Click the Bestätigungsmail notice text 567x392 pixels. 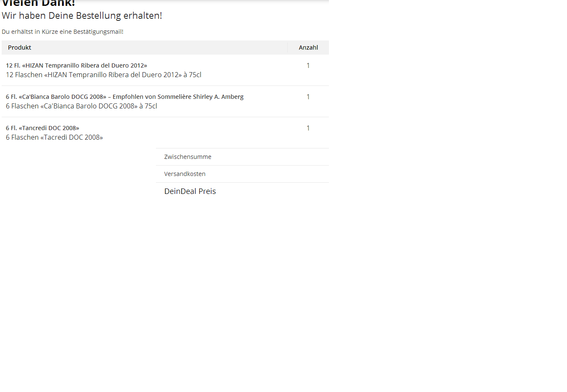click(x=63, y=32)
